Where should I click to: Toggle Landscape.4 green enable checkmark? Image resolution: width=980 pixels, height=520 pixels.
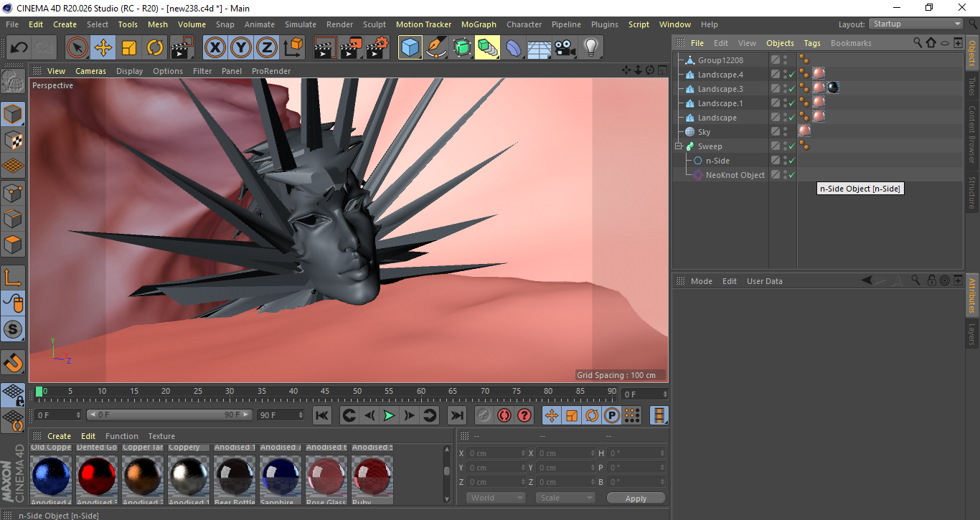(x=792, y=75)
